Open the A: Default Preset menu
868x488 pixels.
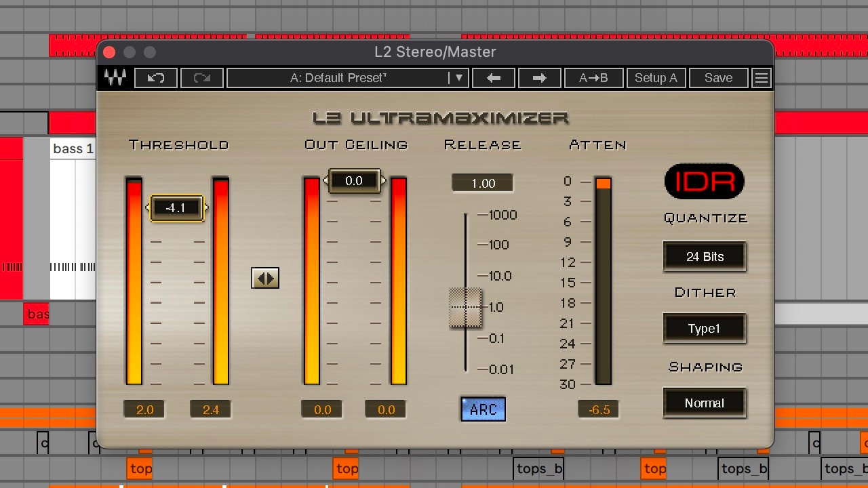338,78
